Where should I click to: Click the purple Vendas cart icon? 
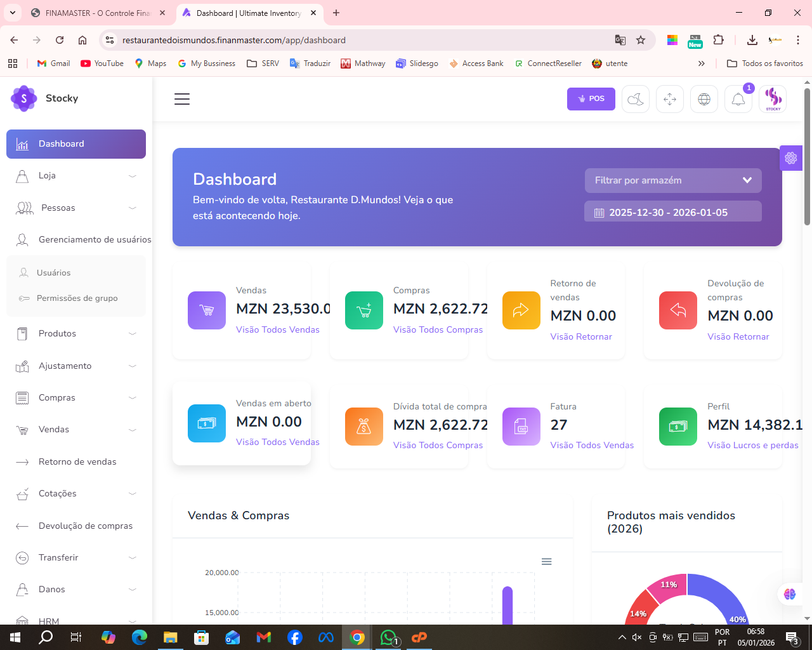[207, 310]
